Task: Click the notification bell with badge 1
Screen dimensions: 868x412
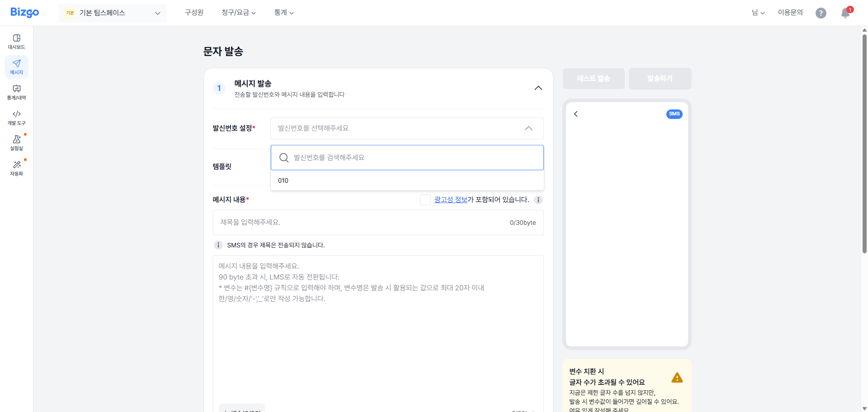Action: point(844,13)
